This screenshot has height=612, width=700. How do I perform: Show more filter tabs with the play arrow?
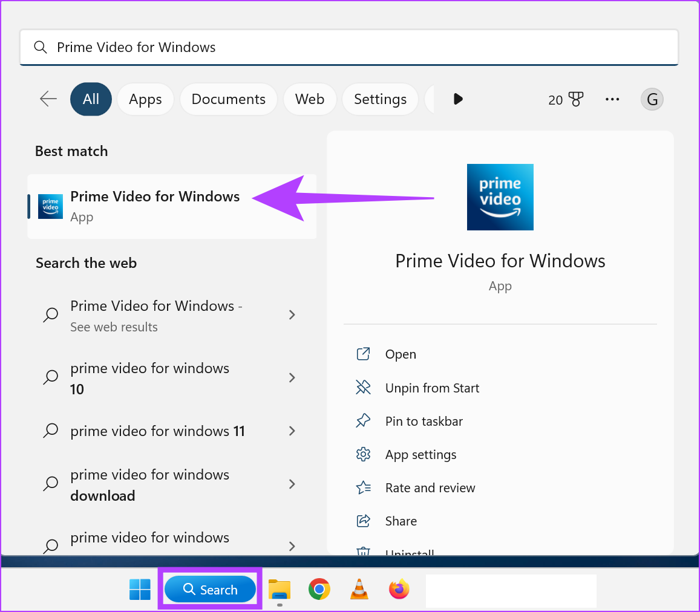point(458,99)
